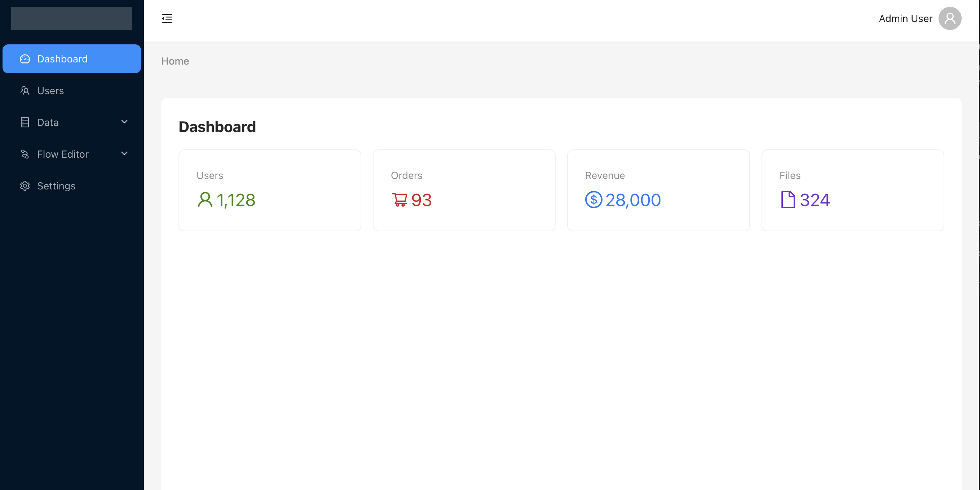Click the Home breadcrumb link
The height and width of the screenshot is (490, 980).
click(x=175, y=61)
